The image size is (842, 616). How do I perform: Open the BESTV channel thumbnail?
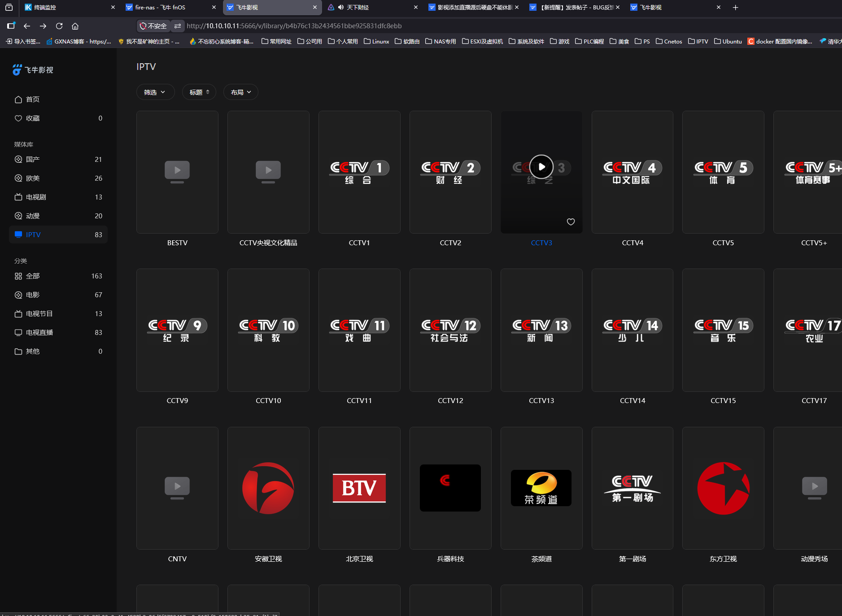tap(177, 172)
